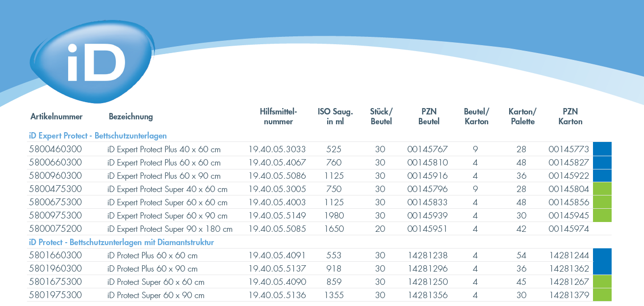
Task: Click article number 5801975300
Action: [55, 295]
